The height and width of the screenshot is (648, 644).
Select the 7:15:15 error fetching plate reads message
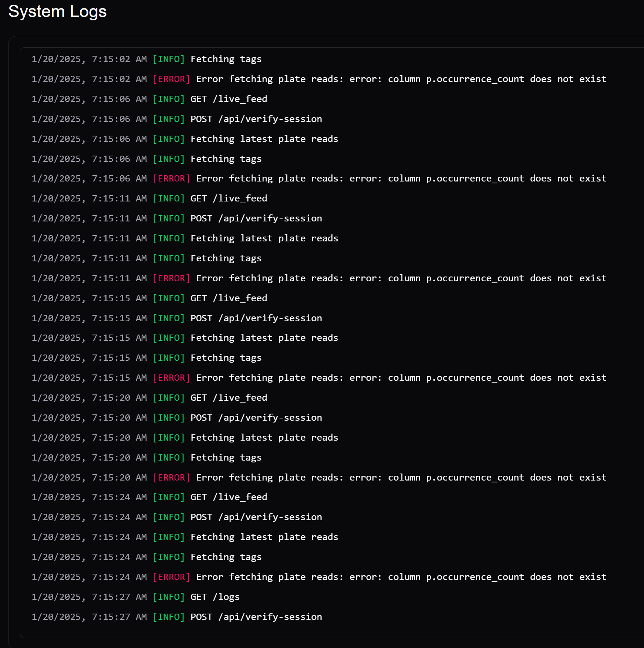[x=401, y=378]
